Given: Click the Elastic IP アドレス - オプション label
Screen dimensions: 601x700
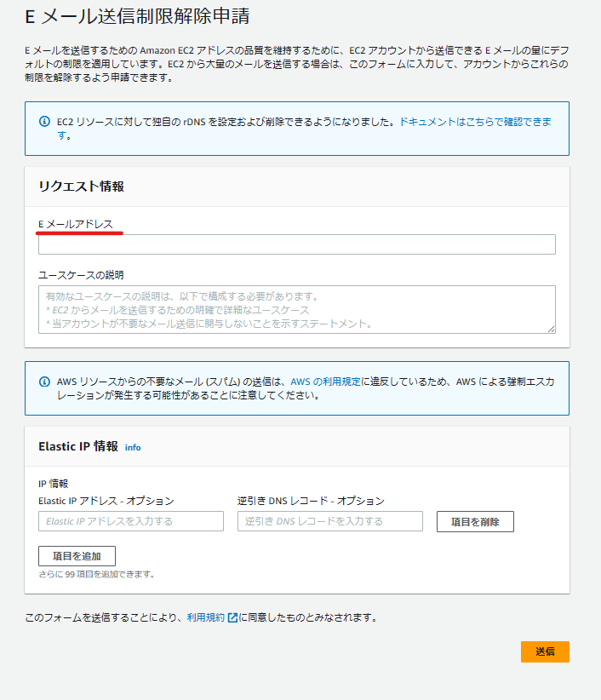Looking at the screenshot, I should pos(106,501).
